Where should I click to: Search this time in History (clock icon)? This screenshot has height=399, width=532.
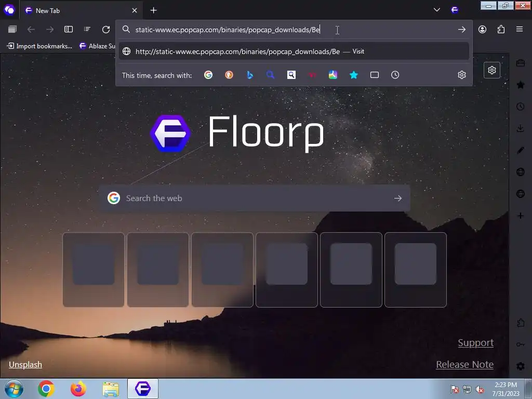tap(395, 75)
